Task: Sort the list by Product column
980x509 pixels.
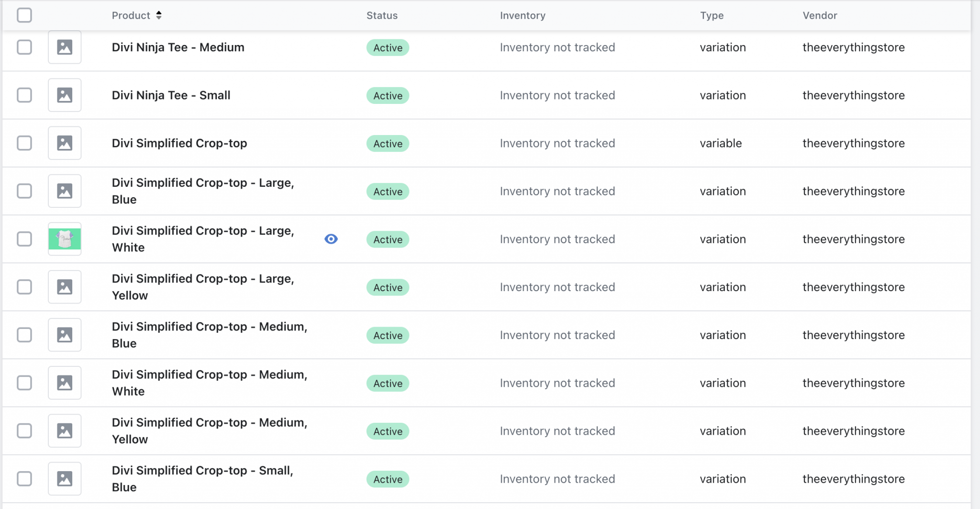Action: pos(131,15)
